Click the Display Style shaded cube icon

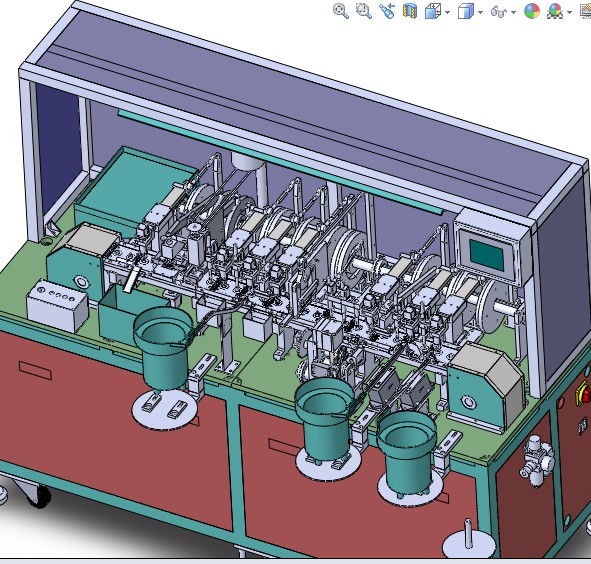[465, 11]
